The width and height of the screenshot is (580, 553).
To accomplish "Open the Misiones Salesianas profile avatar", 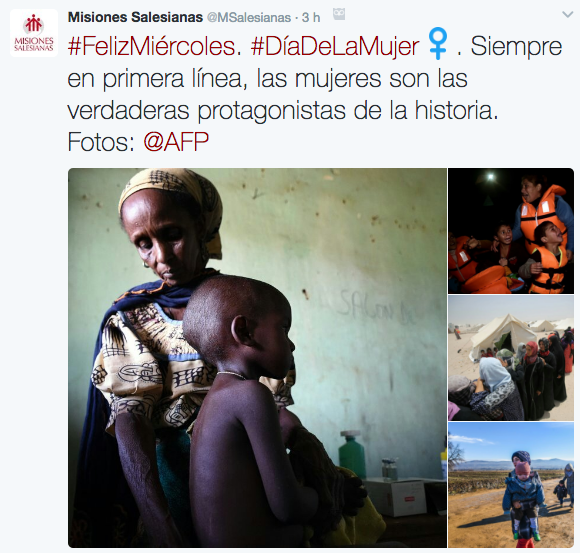I will (34, 33).
